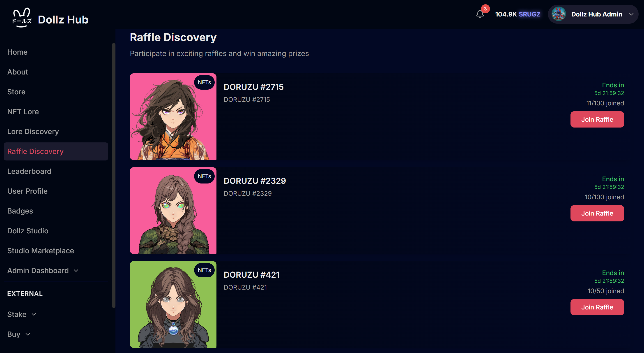The height and width of the screenshot is (353, 644).
Task: Open account menu dropdown chevron
Action: click(631, 14)
